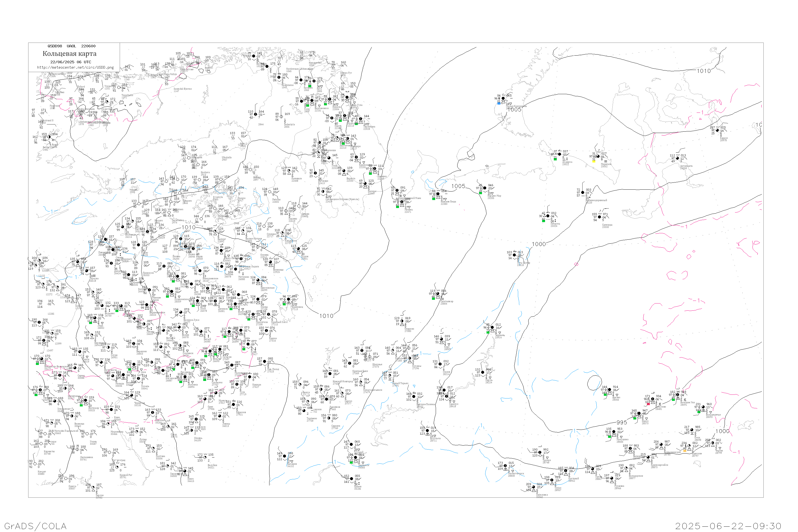Viewport: 798px width, 532px height.
Task: Click the Сыктывкар station name label
Action: pyautogui.click(x=447, y=301)
